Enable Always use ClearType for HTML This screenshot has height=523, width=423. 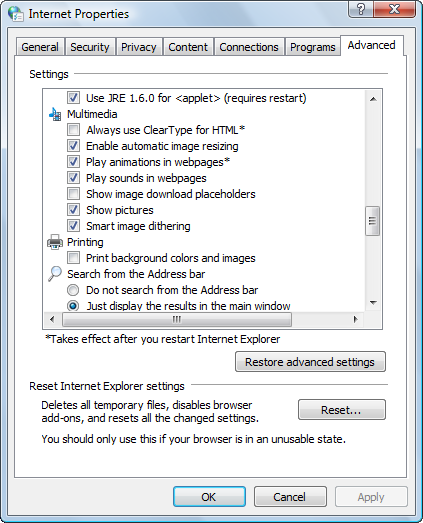[x=73, y=130]
